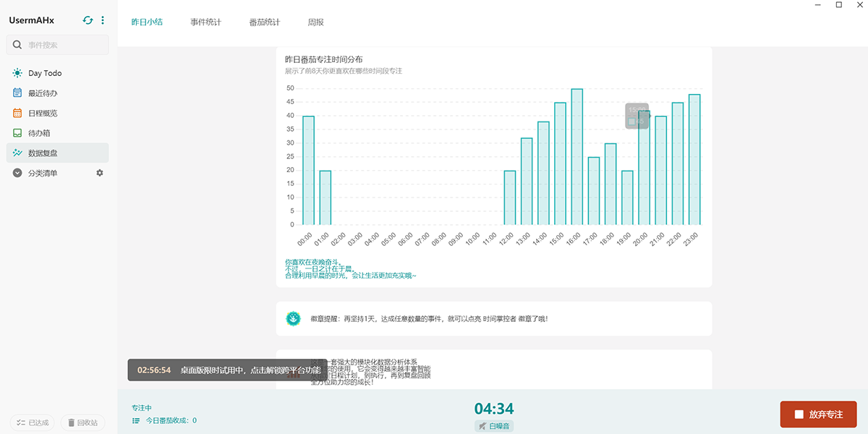Open Day Todo in sidebar

tap(45, 73)
